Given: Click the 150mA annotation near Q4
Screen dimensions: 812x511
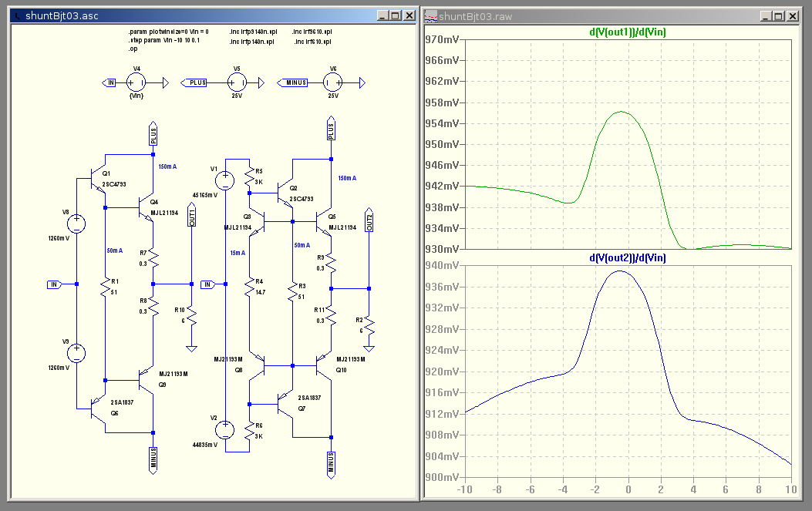Looking at the screenshot, I should coord(167,166).
